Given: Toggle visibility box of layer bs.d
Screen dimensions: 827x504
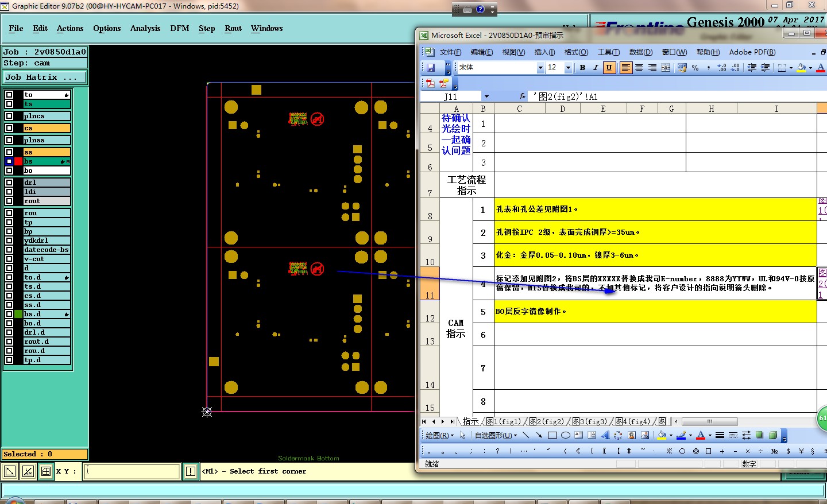Looking at the screenshot, I should 9,314.
